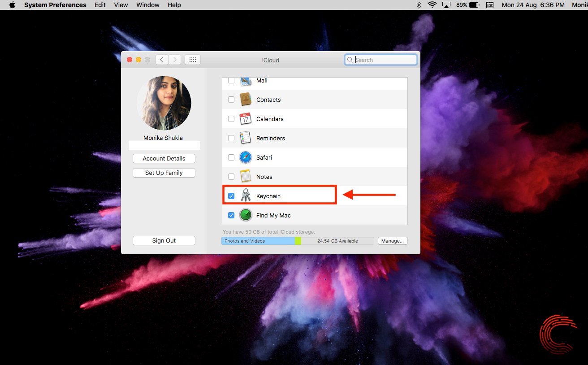The height and width of the screenshot is (365, 588).
Task: Click the Find My Mac label
Action: coord(273,215)
